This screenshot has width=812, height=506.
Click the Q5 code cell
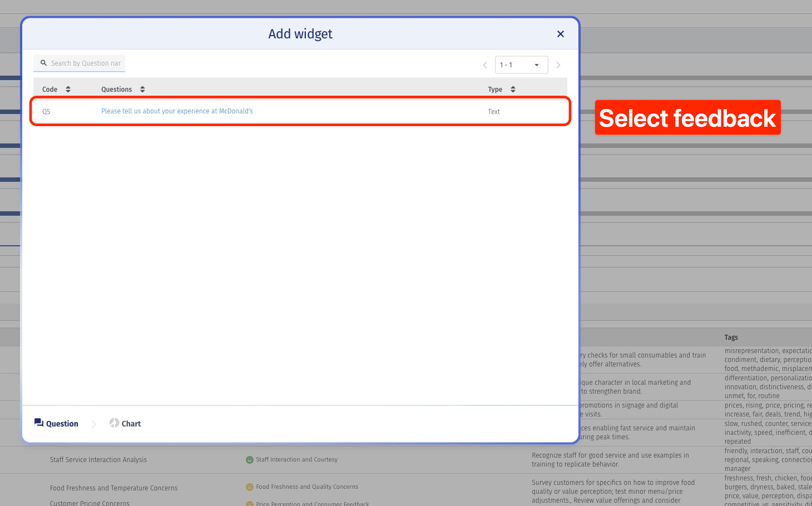46,112
